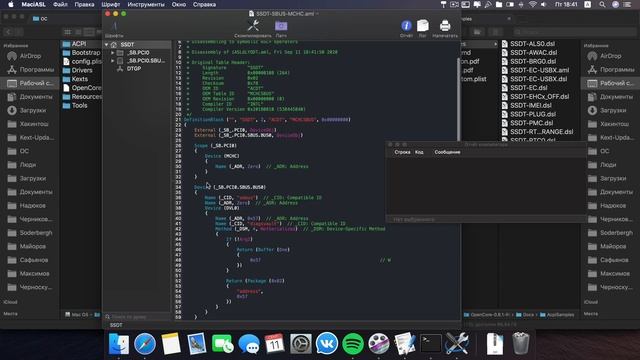Open Notes in the Dock
The image size is (640, 360).
click(x=171, y=344)
